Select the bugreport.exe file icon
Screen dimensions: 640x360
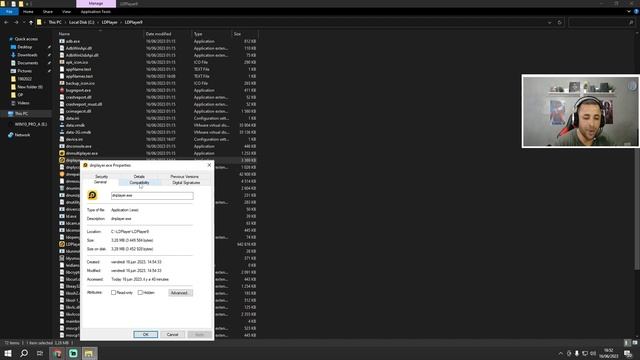pos(62,90)
